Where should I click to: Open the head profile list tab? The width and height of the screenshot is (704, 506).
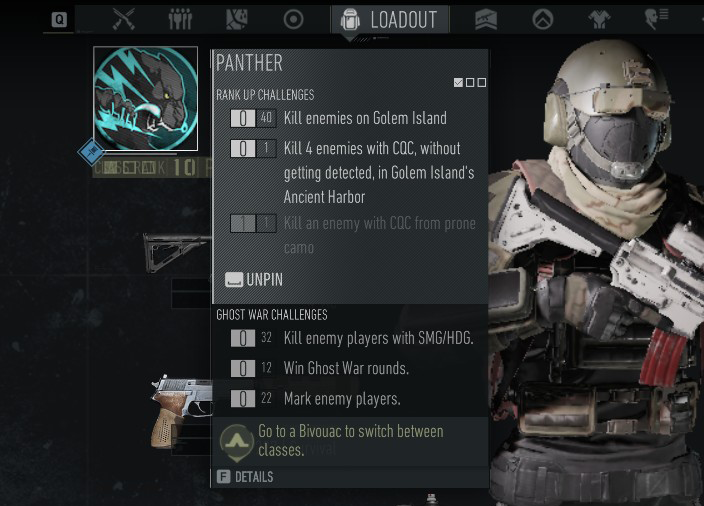pyautogui.click(x=656, y=19)
